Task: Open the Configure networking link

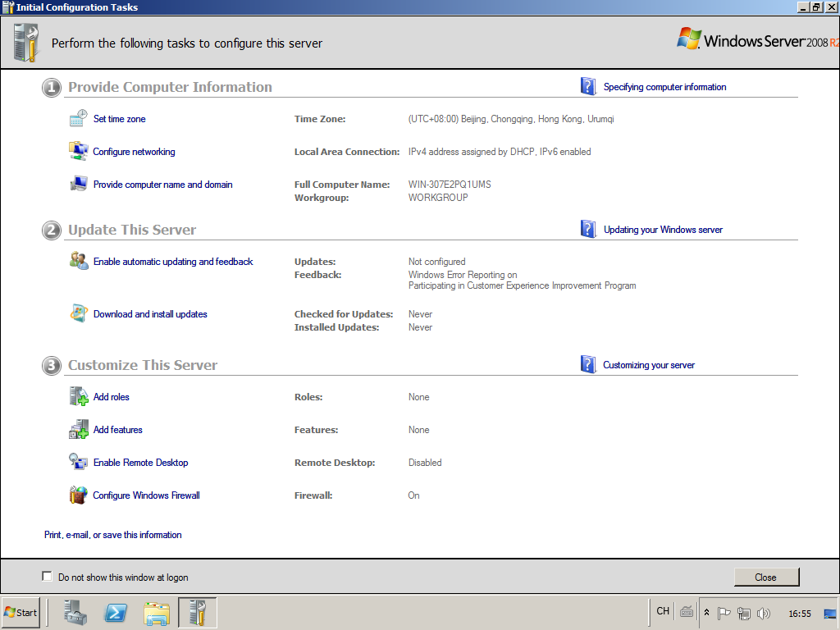Action: 134,152
